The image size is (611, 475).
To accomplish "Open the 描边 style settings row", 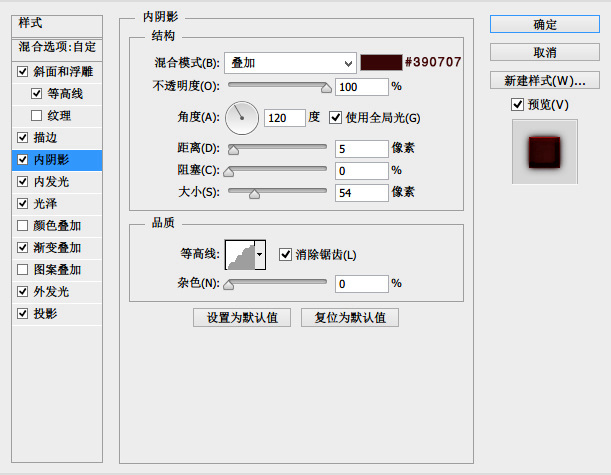I will (x=57, y=137).
